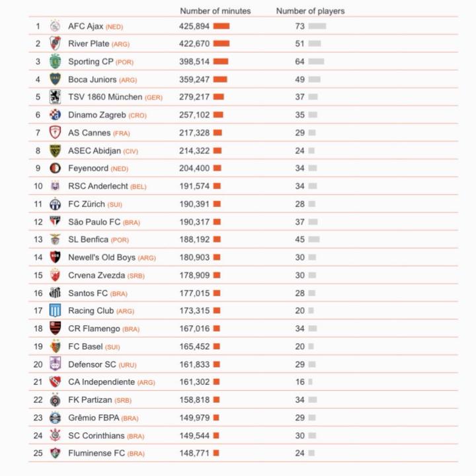Select the Newell's Old Boys team name
476x476 pixels.
102,257
